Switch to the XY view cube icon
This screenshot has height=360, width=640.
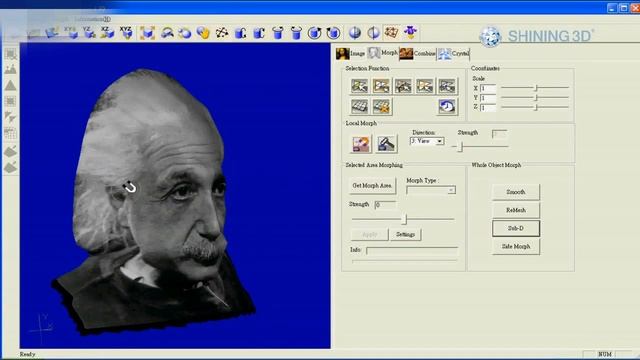pyautogui.click(x=71, y=33)
